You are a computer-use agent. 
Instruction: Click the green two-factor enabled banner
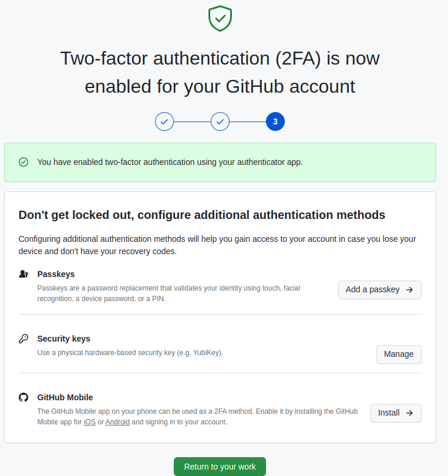220,162
